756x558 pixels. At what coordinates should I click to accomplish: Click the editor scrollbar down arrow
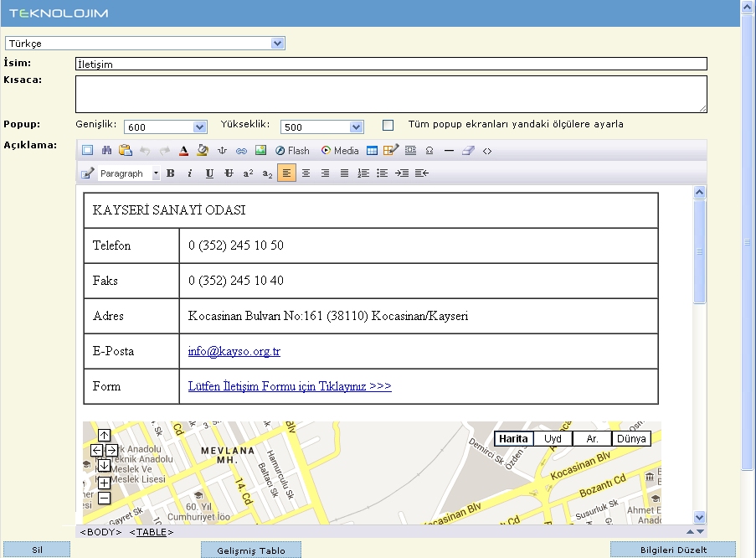700,517
